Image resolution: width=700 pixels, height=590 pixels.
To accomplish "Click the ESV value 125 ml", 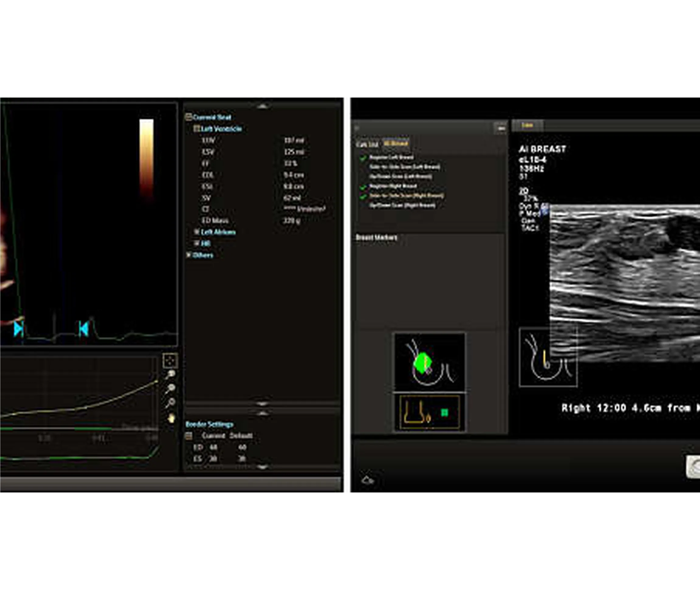I will pyautogui.click(x=294, y=152).
